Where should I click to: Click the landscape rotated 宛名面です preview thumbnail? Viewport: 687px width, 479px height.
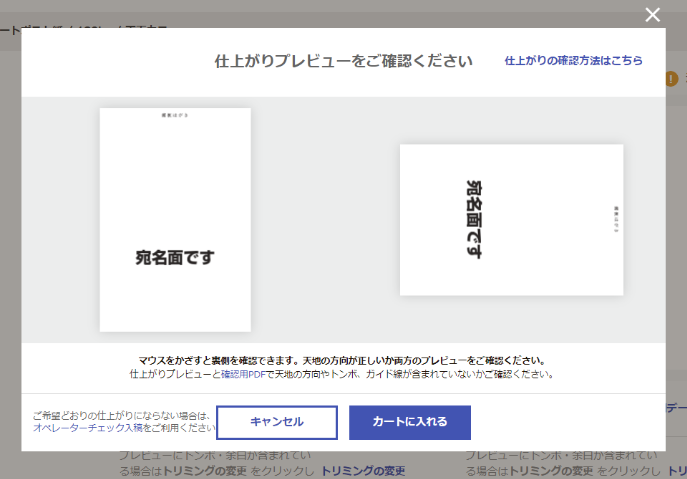(511, 220)
